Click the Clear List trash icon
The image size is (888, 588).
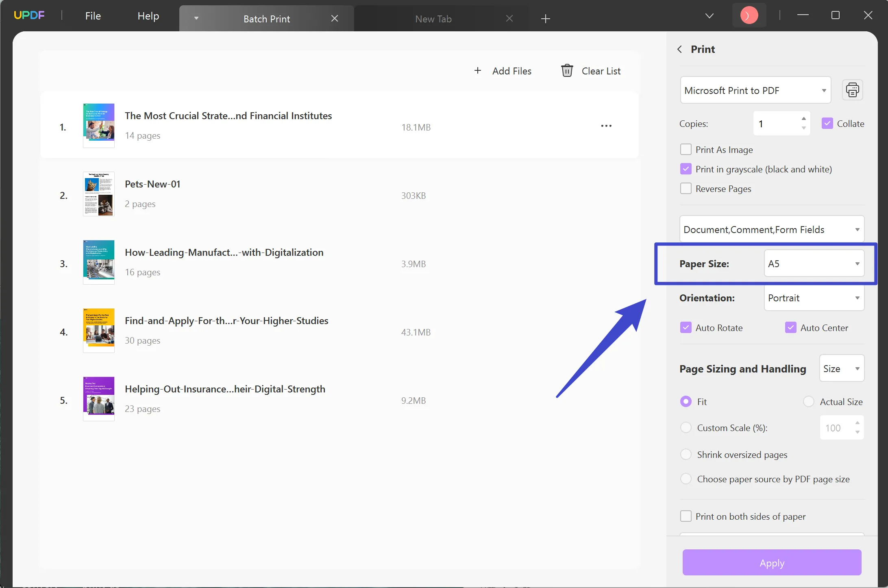click(567, 71)
